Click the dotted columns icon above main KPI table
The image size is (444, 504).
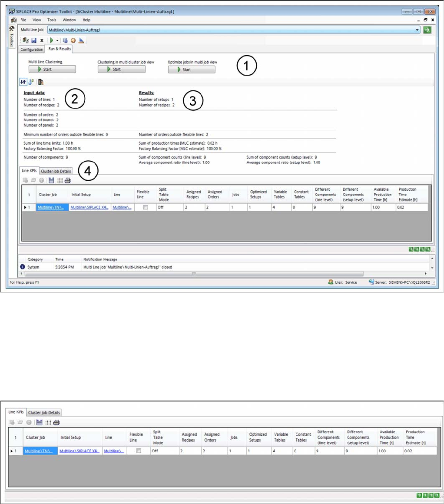[60, 180]
